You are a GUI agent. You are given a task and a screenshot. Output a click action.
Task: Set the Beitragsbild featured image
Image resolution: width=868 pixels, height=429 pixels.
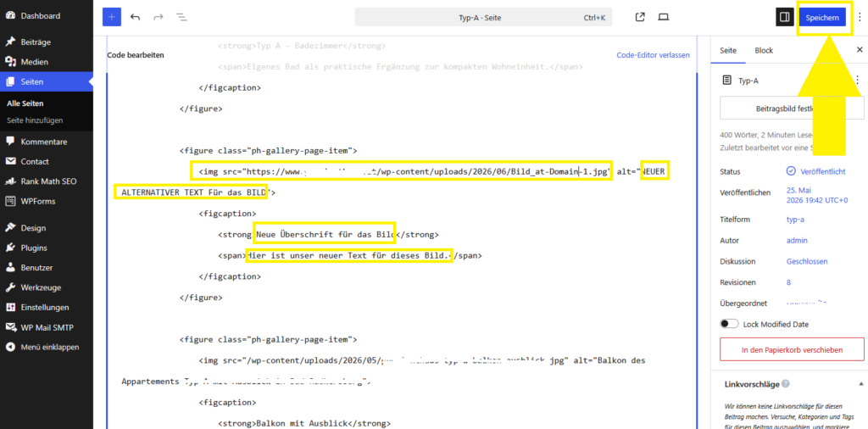(792, 108)
